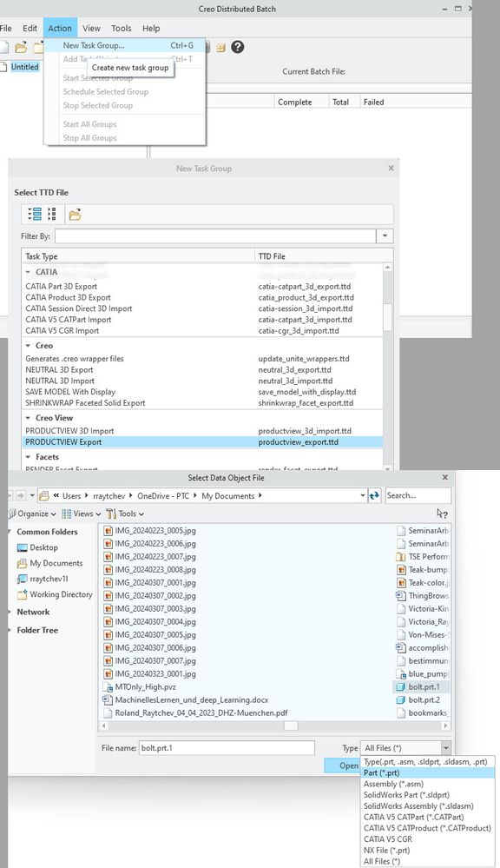Click the File name input field
This screenshot has width=500, height=868.
coord(227,748)
